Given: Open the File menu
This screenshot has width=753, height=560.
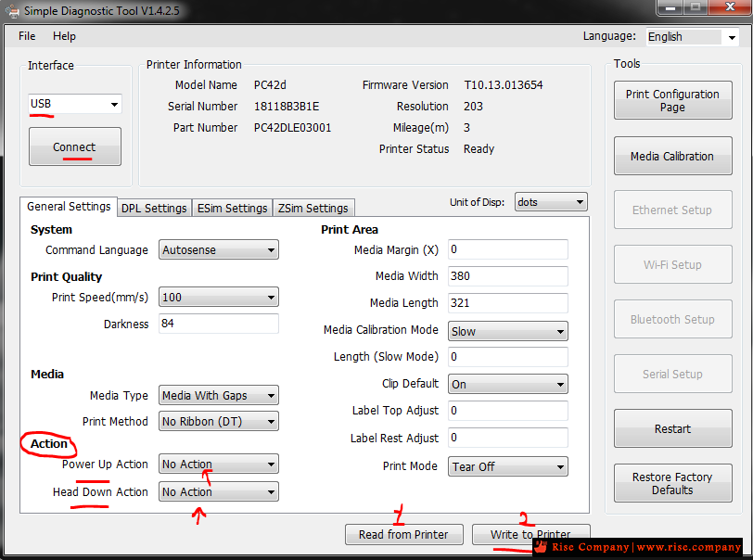Looking at the screenshot, I should pos(27,36).
